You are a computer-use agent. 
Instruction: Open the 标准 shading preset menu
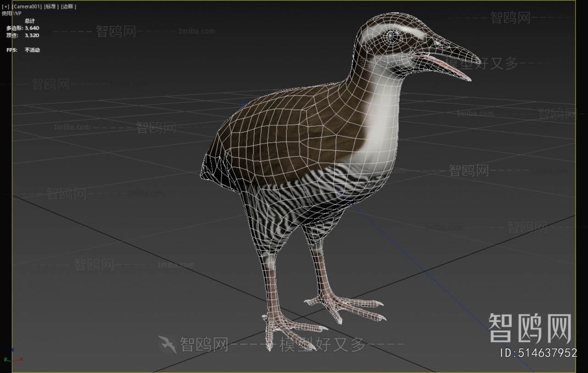coord(52,6)
